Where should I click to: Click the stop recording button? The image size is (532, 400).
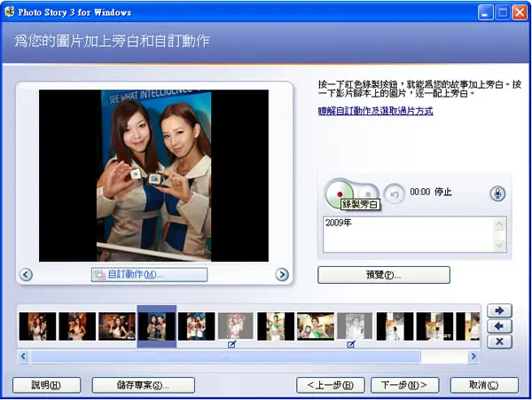coord(367,194)
